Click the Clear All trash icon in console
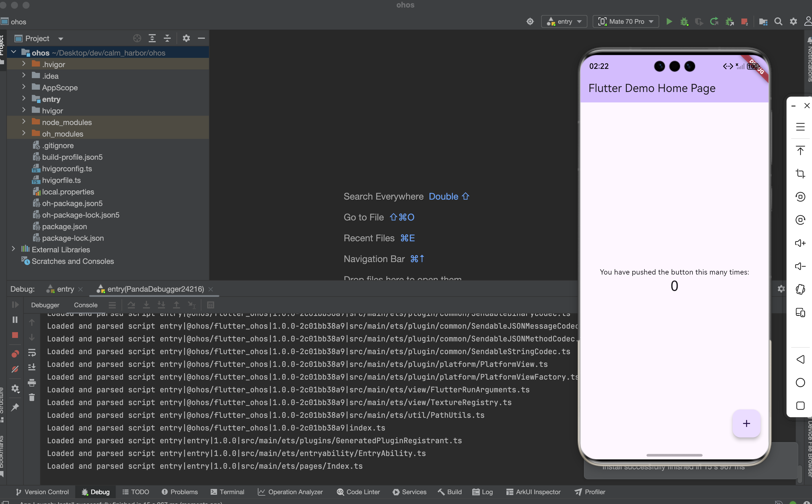Image resolution: width=812 pixels, height=504 pixels. coord(32,397)
